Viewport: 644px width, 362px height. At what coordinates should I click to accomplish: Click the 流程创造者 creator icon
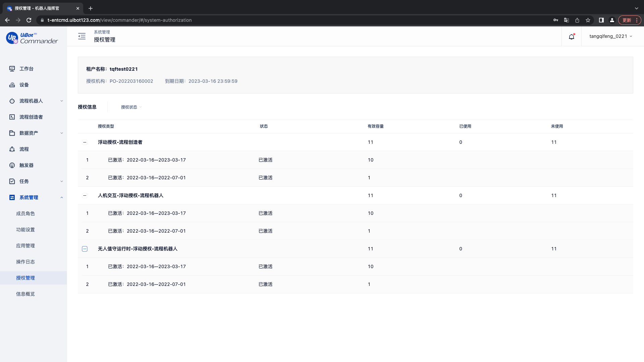(12, 117)
